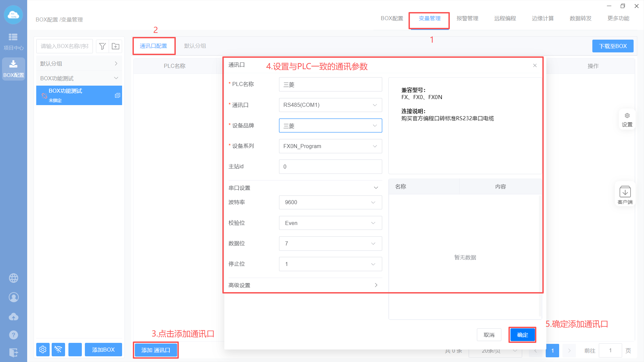Select the 通讯口配置 tab
This screenshot has width=644, height=362.
pyautogui.click(x=153, y=46)
